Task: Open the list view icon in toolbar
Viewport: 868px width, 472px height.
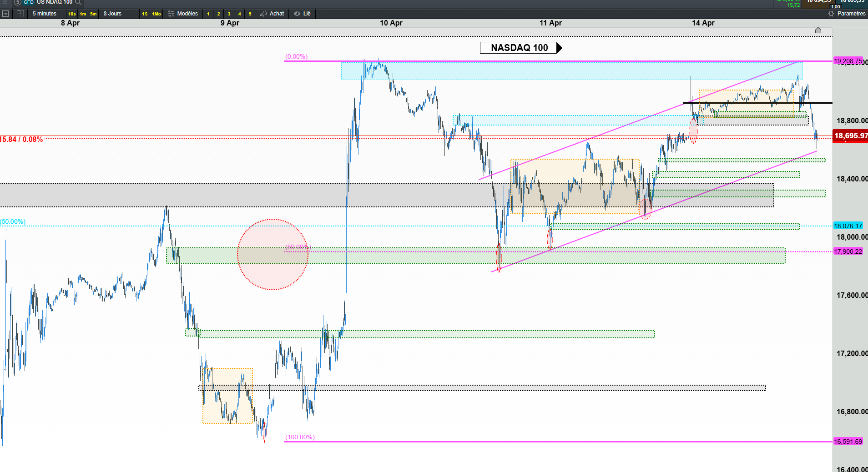Action: [x=5, y=14]
